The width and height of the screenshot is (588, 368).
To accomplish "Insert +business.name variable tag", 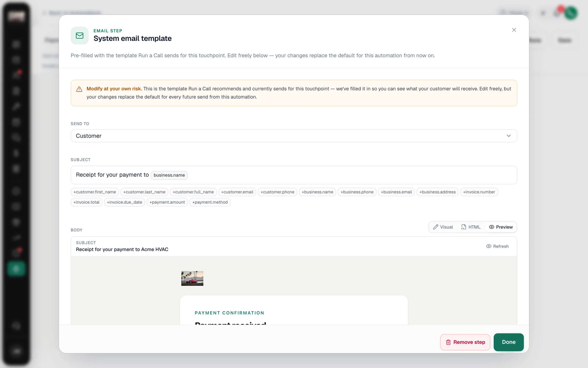I will pyautogui.click(x=317, y=192).
